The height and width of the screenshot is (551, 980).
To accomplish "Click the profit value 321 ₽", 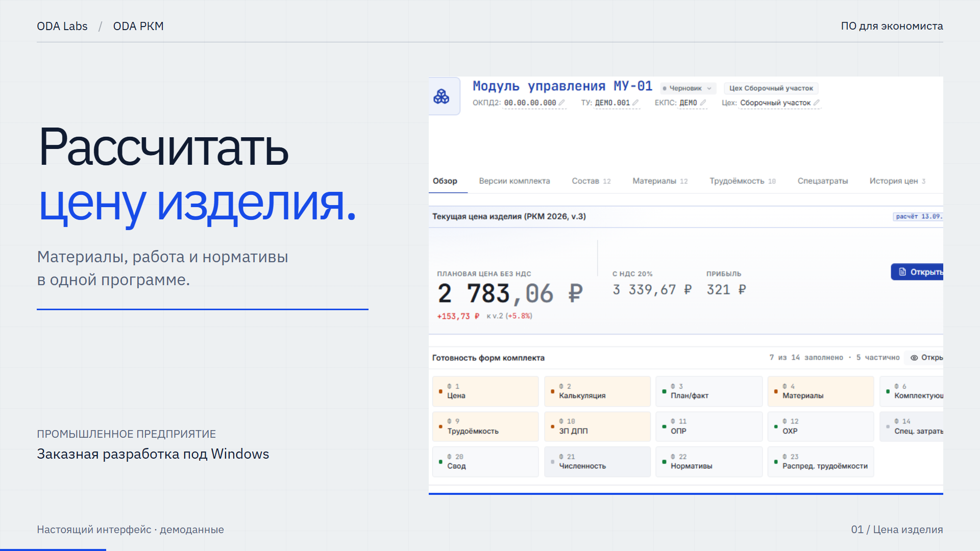I will coord(726,290).
